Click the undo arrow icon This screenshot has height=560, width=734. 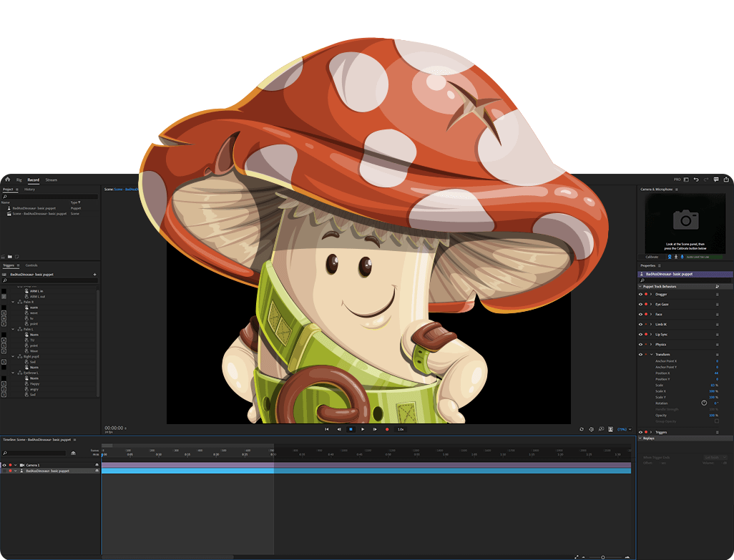[695, 180]
